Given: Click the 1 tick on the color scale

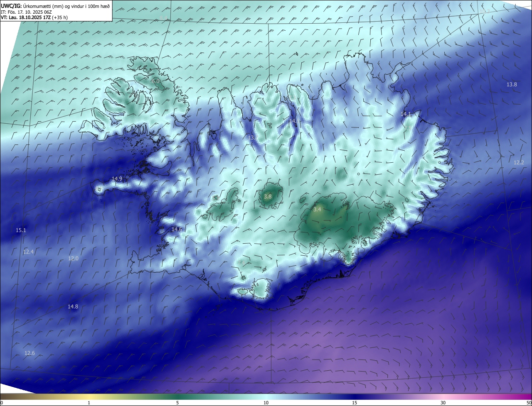Looking at the screenshot, I should pyautogui.click(x=89, y=403).
